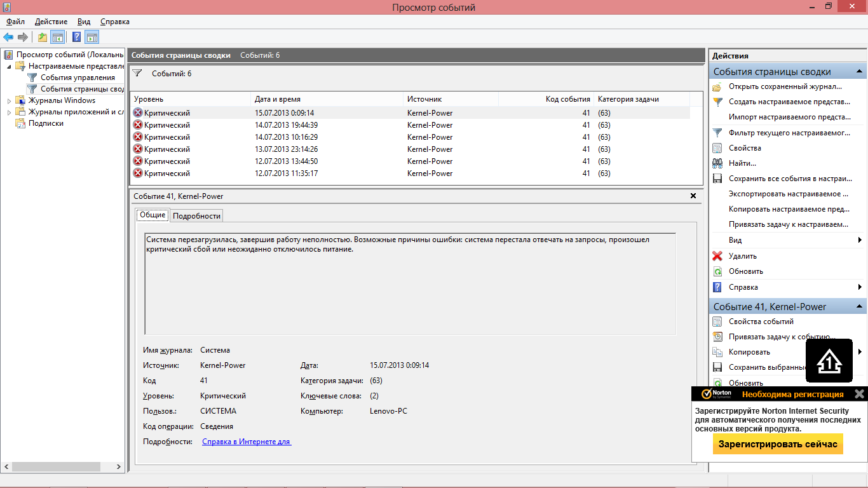Open Help via blue question mark toolbar icon
The height and width of the screenshot is (488, 868).
pyautogui.click(x=76, y=37)
